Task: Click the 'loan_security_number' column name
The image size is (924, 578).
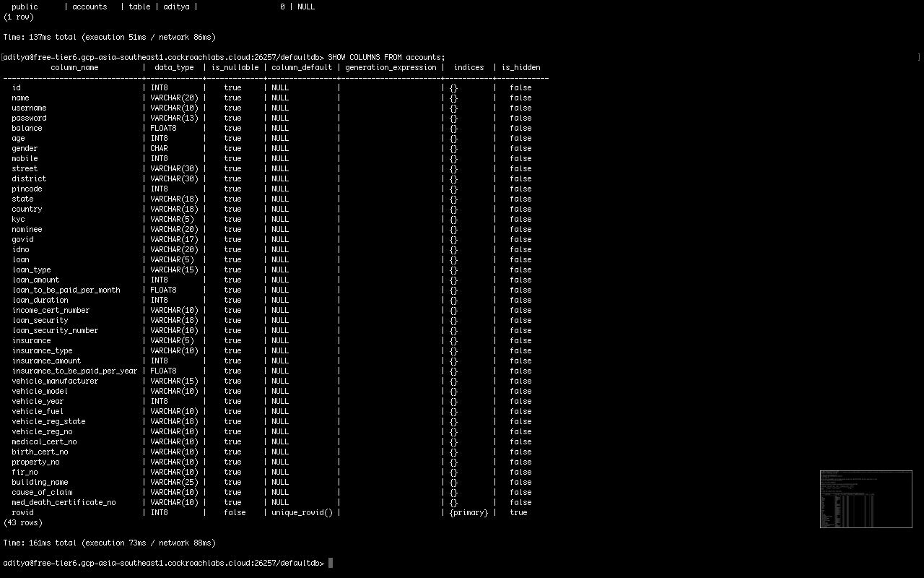Action: coord(55,330)
